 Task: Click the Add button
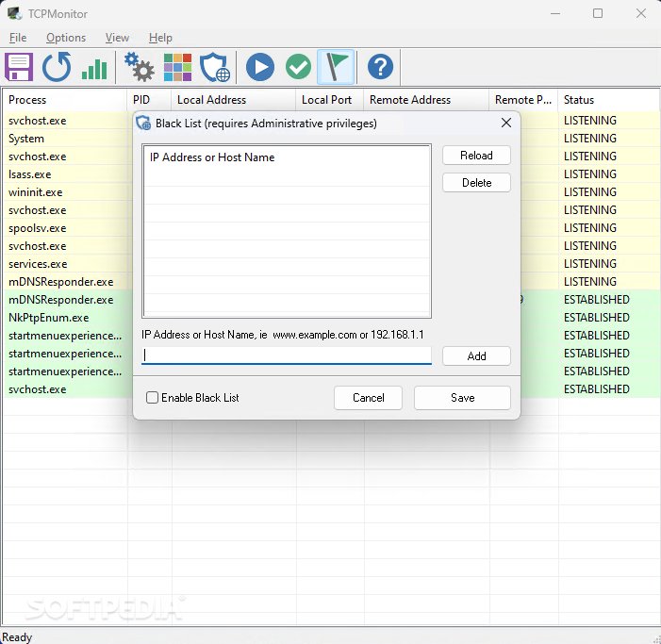pyautogui.click(x=477, y=356)
